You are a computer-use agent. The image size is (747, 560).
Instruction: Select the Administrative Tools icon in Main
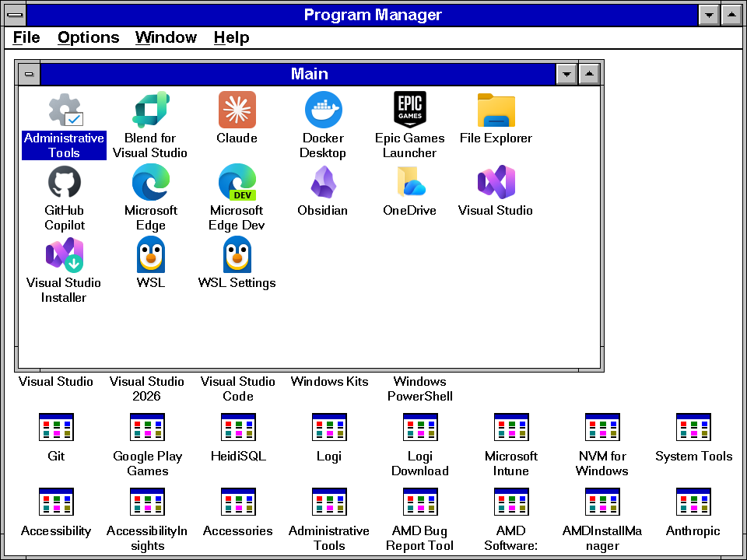tap(65, 110)
